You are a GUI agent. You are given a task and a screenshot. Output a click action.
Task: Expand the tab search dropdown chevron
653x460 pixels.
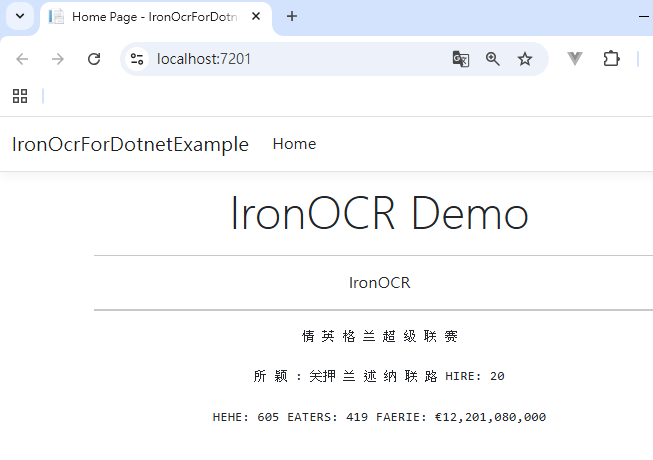pos(19,16)
